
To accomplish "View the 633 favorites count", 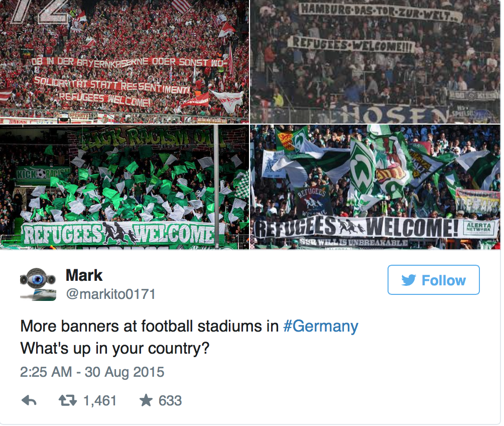I will (x=170, y=401).
